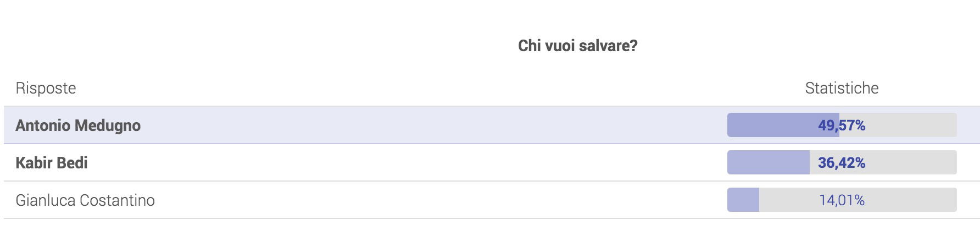This screenshot has width=980, height=230.
Task: Click the 14,01% percentage label
Action: (x=842, y=200)
